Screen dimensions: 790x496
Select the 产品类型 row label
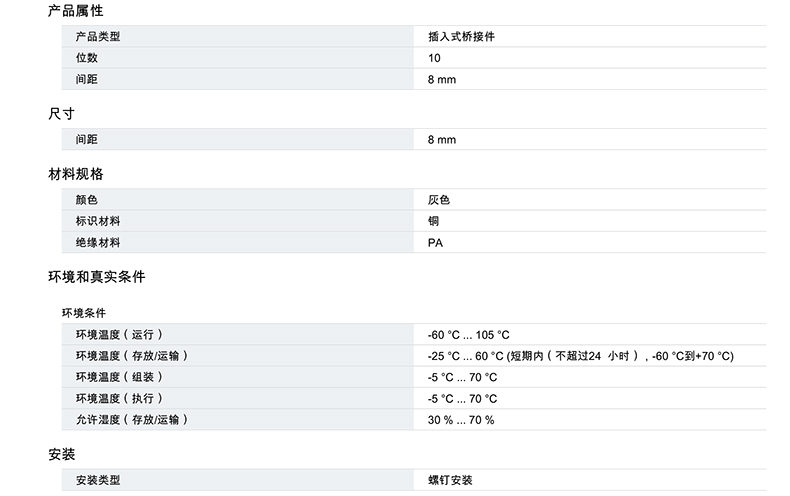tap(98, 37)
